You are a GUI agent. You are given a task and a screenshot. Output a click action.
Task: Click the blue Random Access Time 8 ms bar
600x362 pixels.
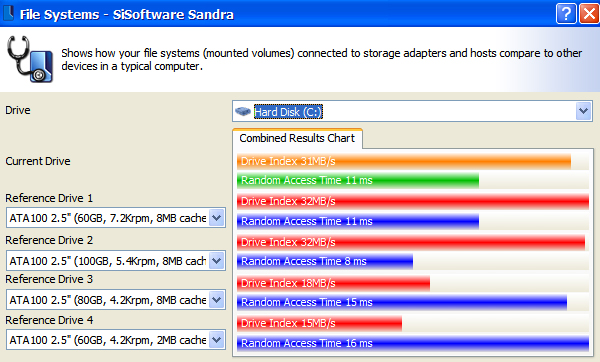[x=325, y=261]
